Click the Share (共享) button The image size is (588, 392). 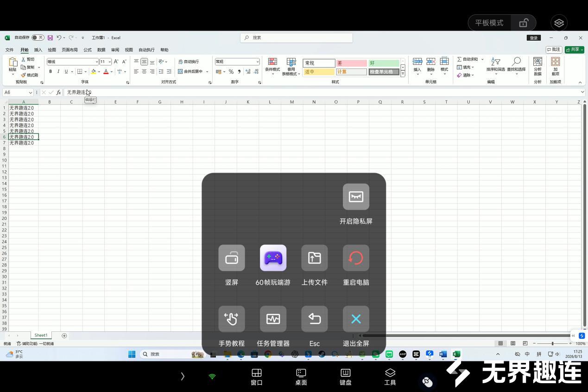point(574,50)
